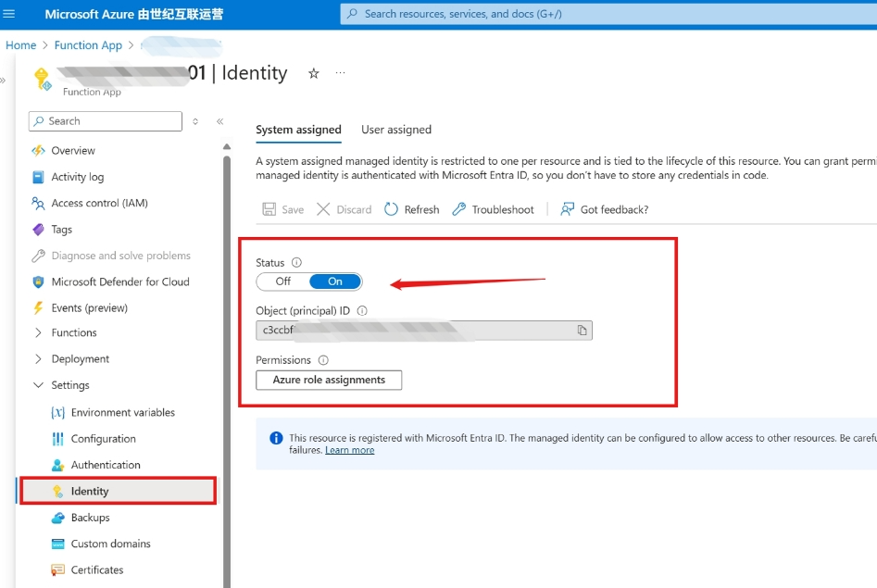The image size is (877, 588).
Task: Select the On option of Status
Action: click(335, 281)
